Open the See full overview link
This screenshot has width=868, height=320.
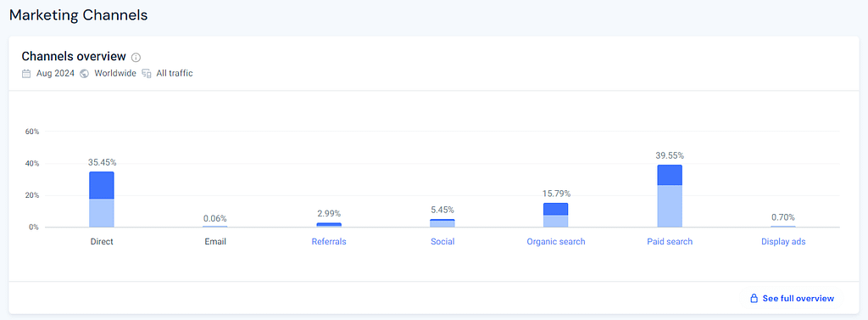tap(798, 299)
